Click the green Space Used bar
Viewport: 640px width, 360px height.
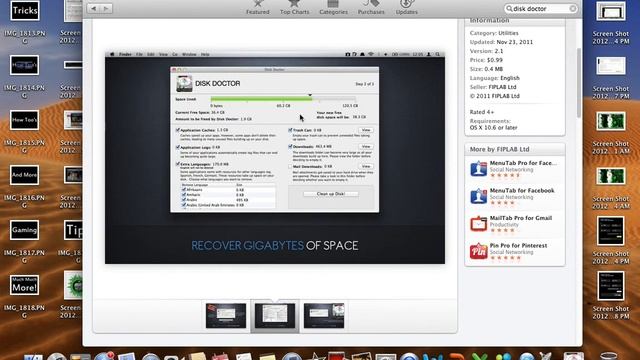(x=261, y=99)
